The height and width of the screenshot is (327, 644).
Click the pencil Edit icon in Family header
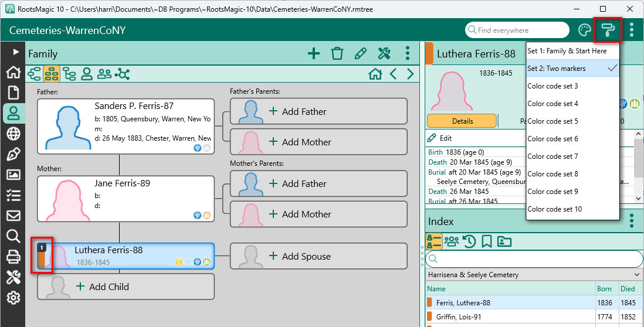(x=360, y=53)
